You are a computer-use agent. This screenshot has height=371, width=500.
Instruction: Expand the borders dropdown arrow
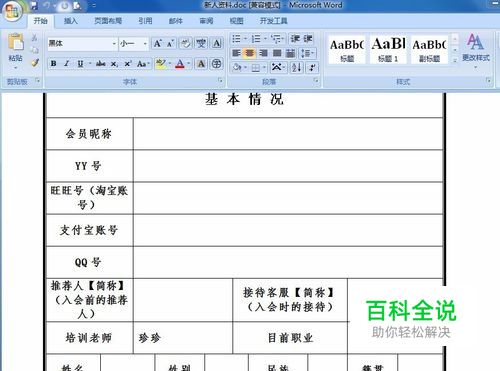(x=264, y=68)
